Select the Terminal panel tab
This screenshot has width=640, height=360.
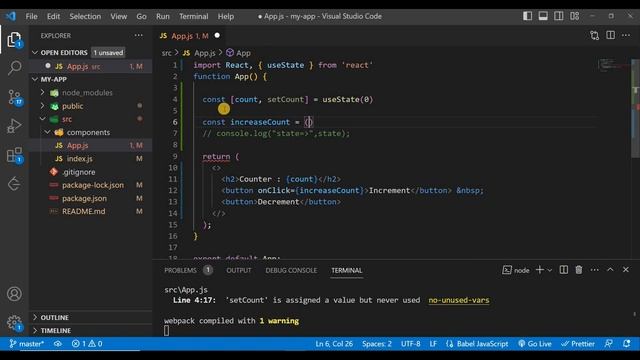[x=347, y=270]
